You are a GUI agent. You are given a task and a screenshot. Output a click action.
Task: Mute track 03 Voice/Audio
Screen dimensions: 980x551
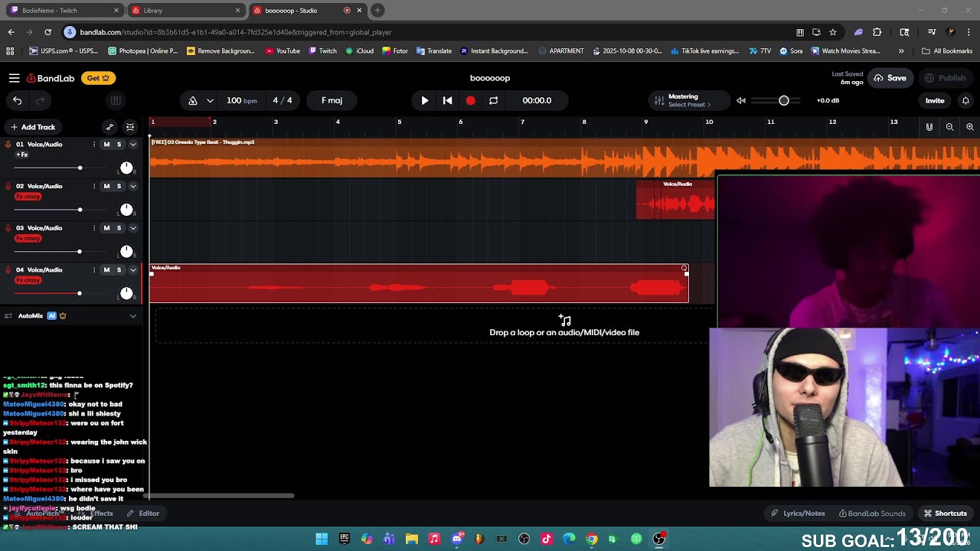click(x=106, y=228)
